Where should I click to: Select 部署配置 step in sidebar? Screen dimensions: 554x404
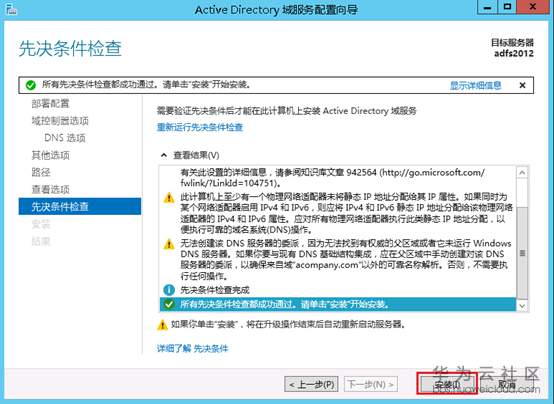pyautogui.click(x=50, y=104)
